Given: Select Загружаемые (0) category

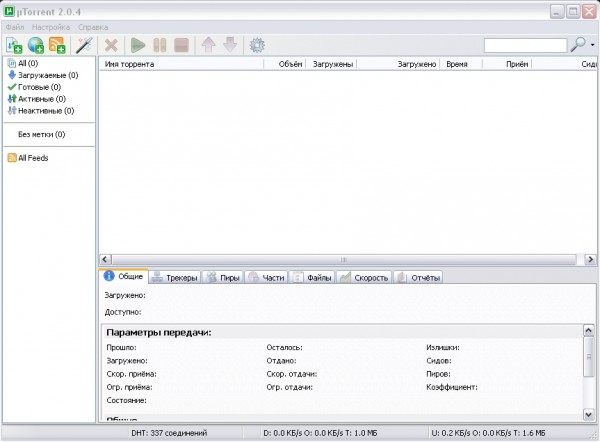Looking at the screenshot, I should point(43,75).
